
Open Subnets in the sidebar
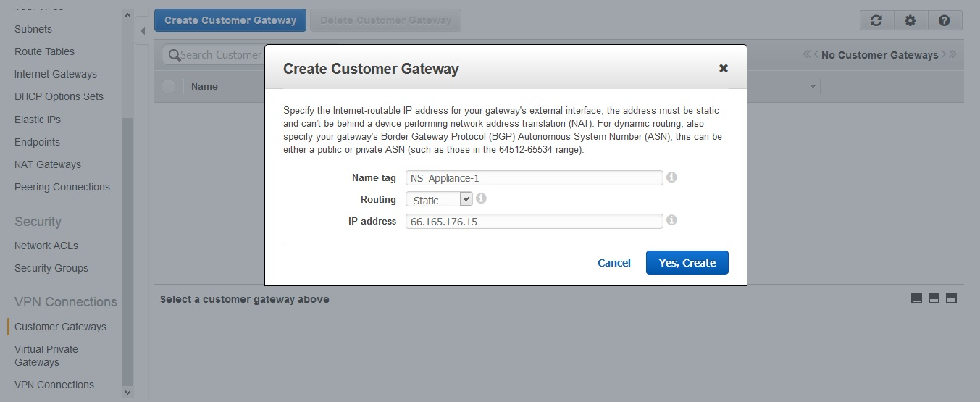coord(33,29)
